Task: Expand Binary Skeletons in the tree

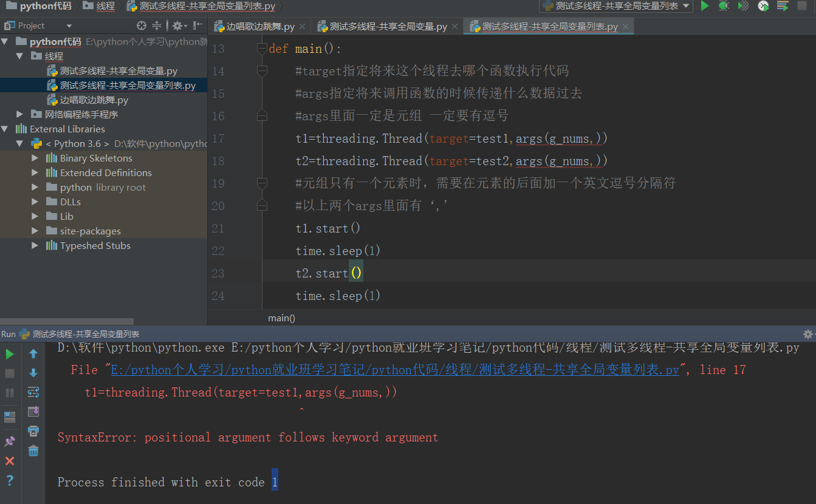Action: point(35,158)
